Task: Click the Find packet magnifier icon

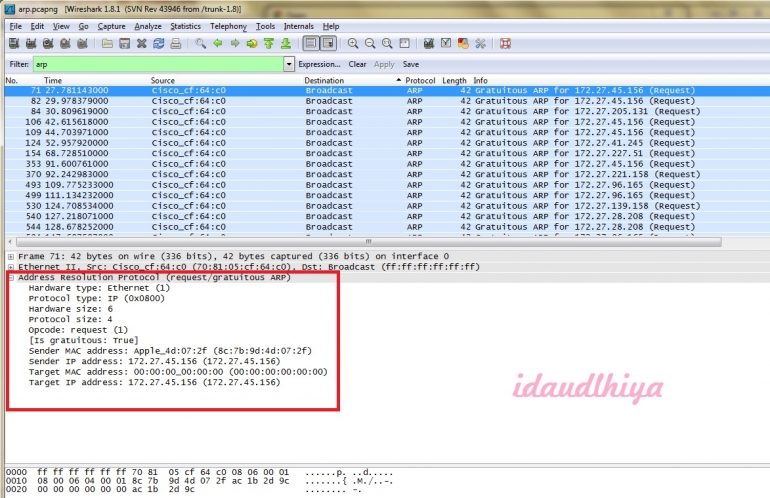Action: (201, 44)
